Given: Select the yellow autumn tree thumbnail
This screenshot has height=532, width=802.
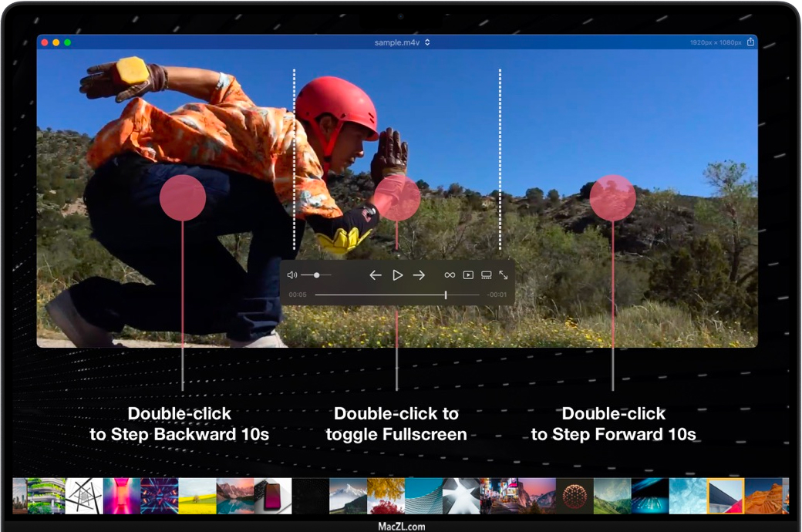Looking at the screenshot, I should tap(386, 496).
